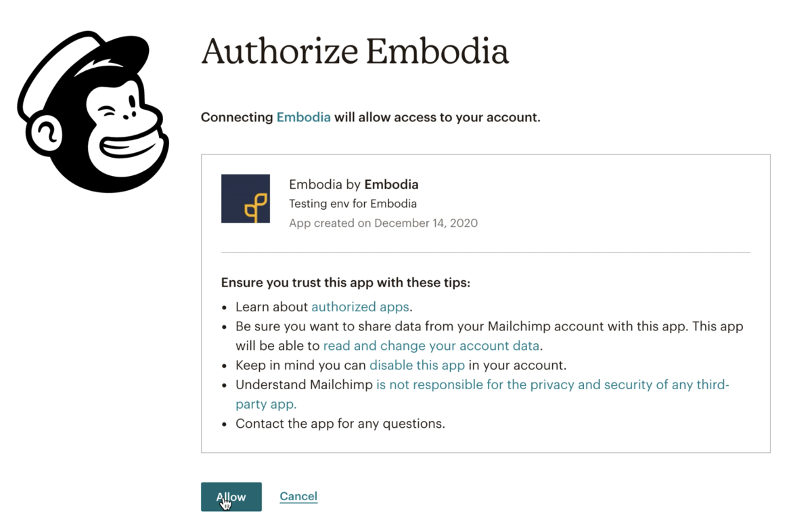Click the Understand Mailchimp text

pos(304,384)
